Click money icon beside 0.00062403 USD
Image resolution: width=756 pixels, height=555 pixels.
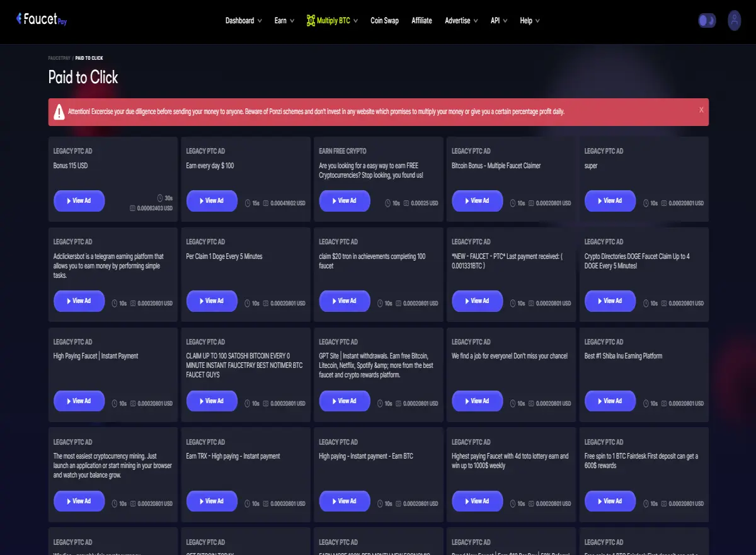click(132, 208)
